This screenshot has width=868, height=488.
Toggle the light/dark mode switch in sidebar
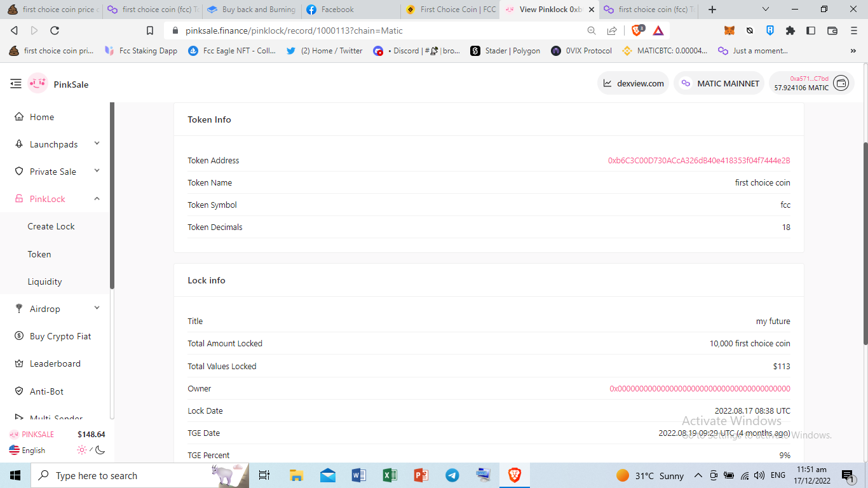[91, 450]
